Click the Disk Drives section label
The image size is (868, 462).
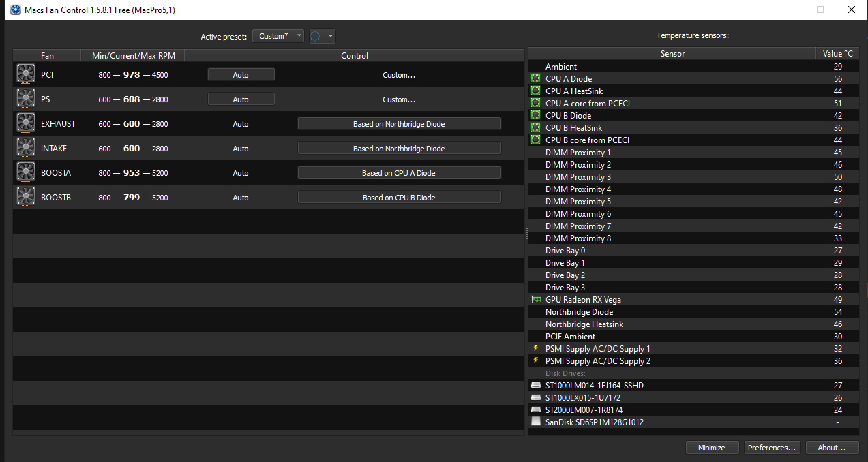click(x=565, y=373)
